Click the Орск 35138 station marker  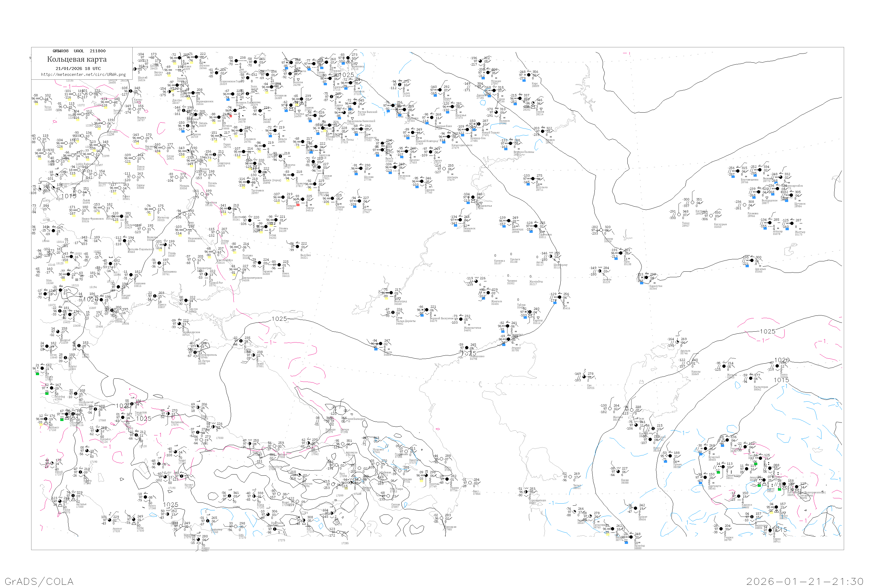(x=621, y=253)
